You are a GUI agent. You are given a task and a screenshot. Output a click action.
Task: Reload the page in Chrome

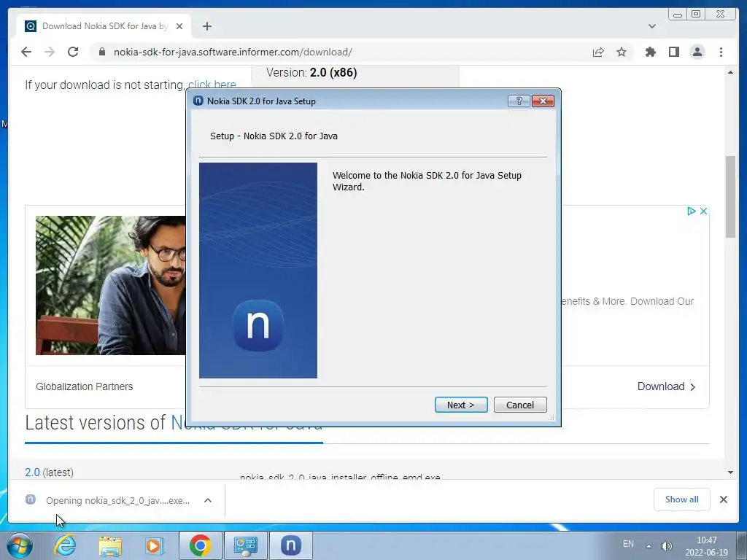73,52
